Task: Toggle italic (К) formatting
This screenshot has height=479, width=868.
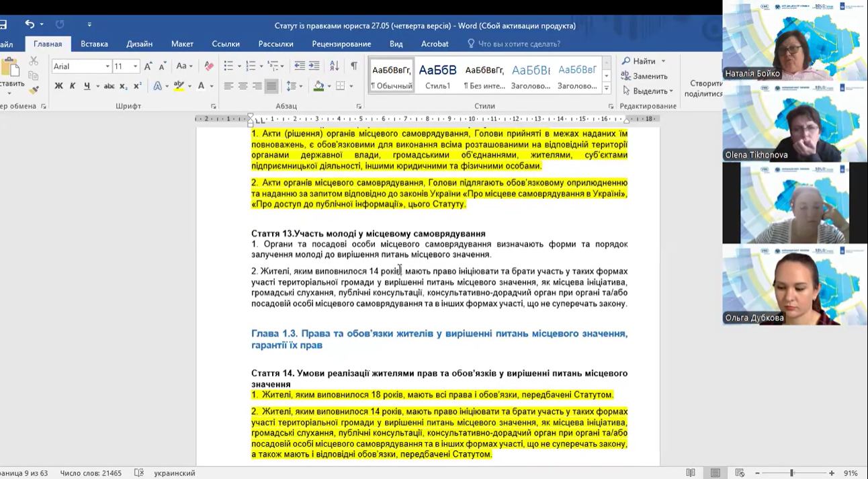Action: pos(73,86)
